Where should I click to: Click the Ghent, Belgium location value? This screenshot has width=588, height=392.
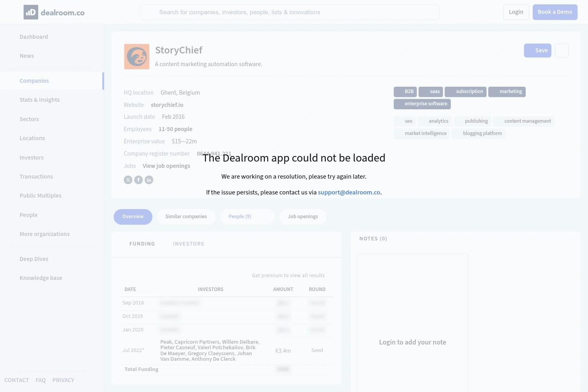pos(180,93)
